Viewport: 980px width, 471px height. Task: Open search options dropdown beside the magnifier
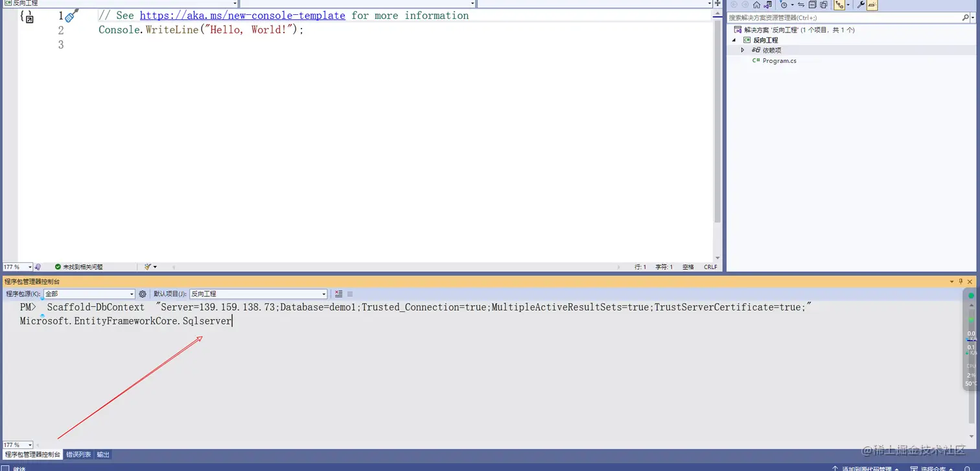[973, 18]
